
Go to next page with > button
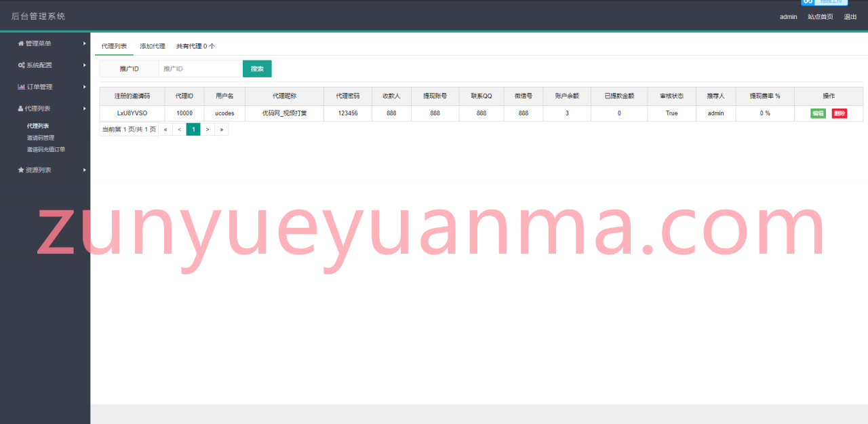(208, 129)
